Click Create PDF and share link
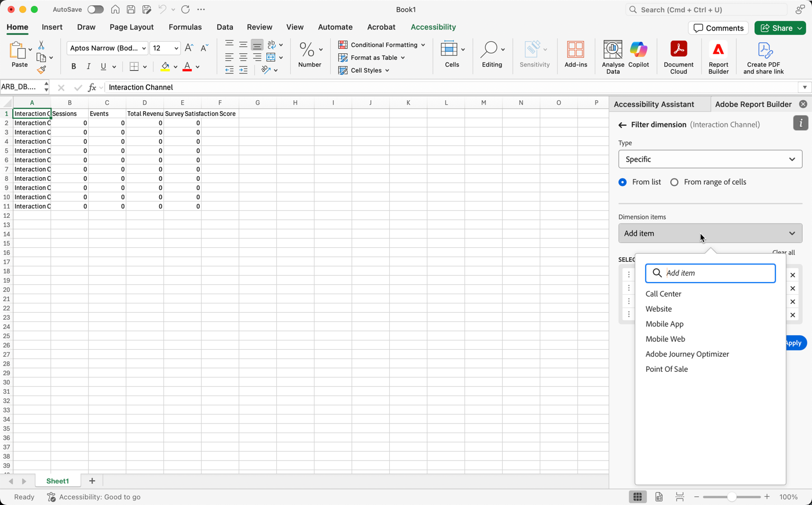This screenshot has width=812, height=505. [x=763, y=57]
